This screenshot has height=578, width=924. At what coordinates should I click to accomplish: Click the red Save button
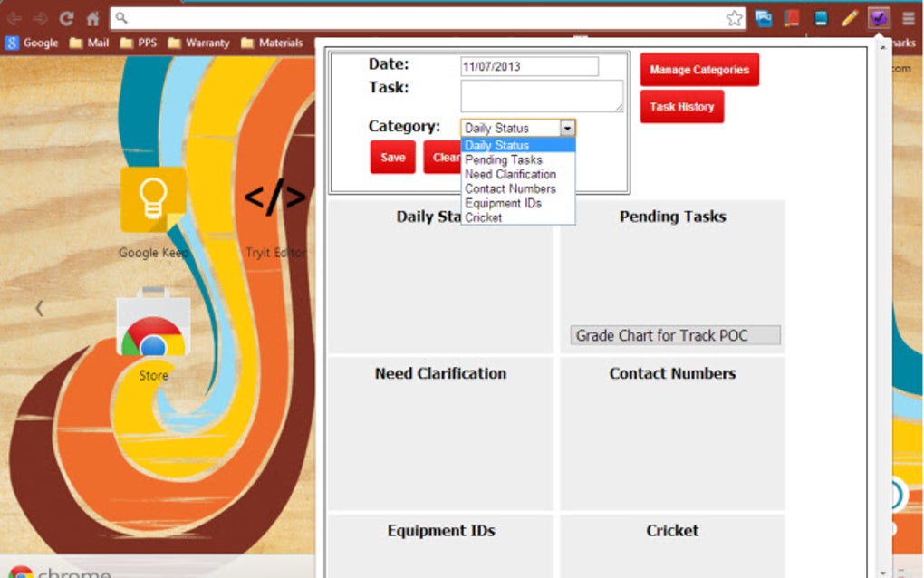tap(392, 158)
